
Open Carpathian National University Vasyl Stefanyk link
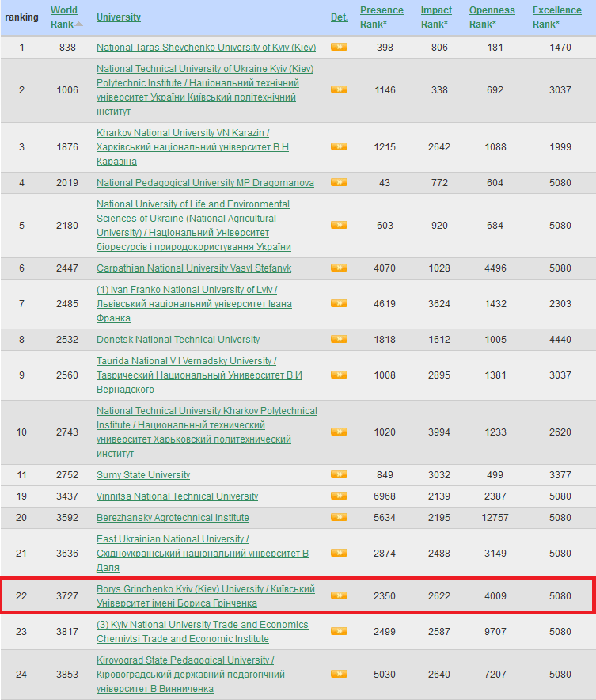(x=194, y=268)
